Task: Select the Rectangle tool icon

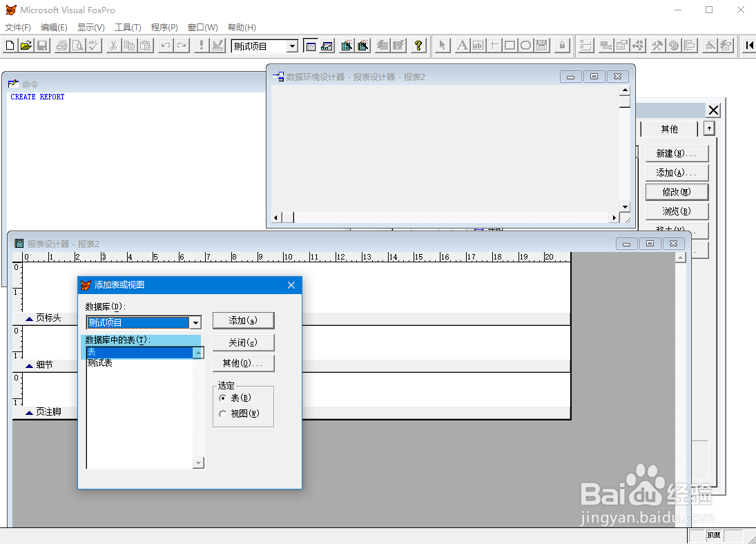Action: tap(510, 46)
